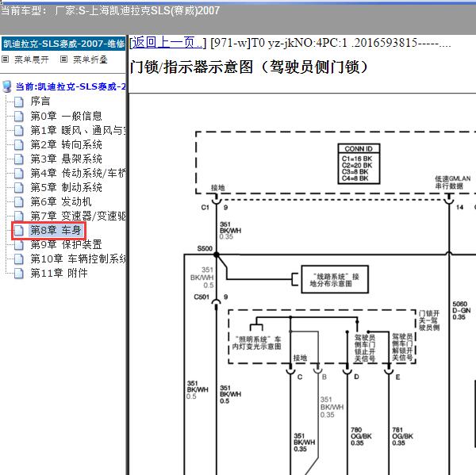Open 第0章 一般信息 chapter
This screenshot has width=476, height=475.
coord(66,116)
